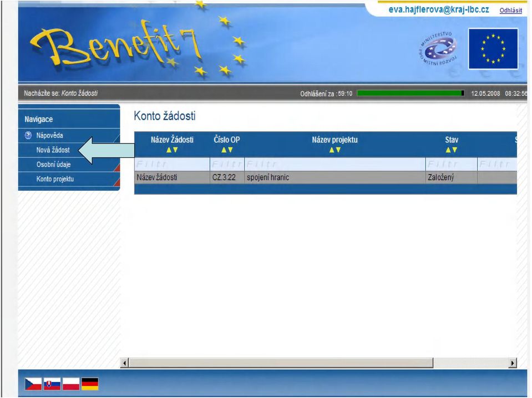
Task: Select the 'Založený' status cell
Action: tap(451, 177)
